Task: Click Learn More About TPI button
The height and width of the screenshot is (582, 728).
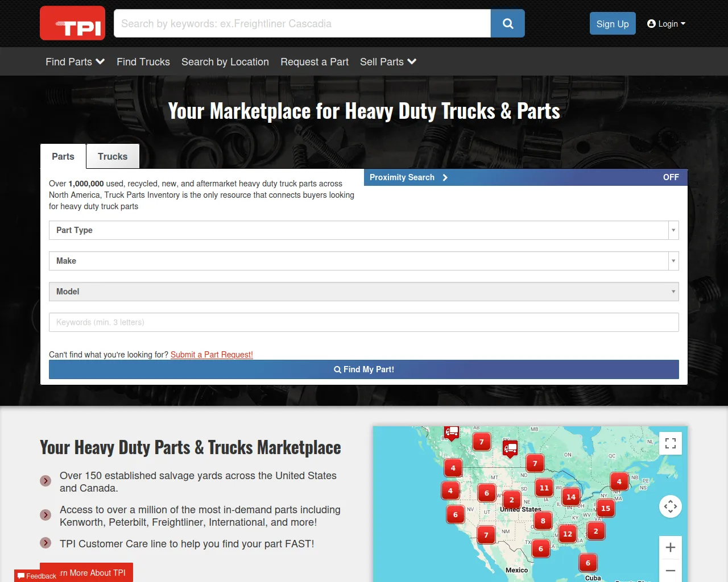Action: (86, 572)
